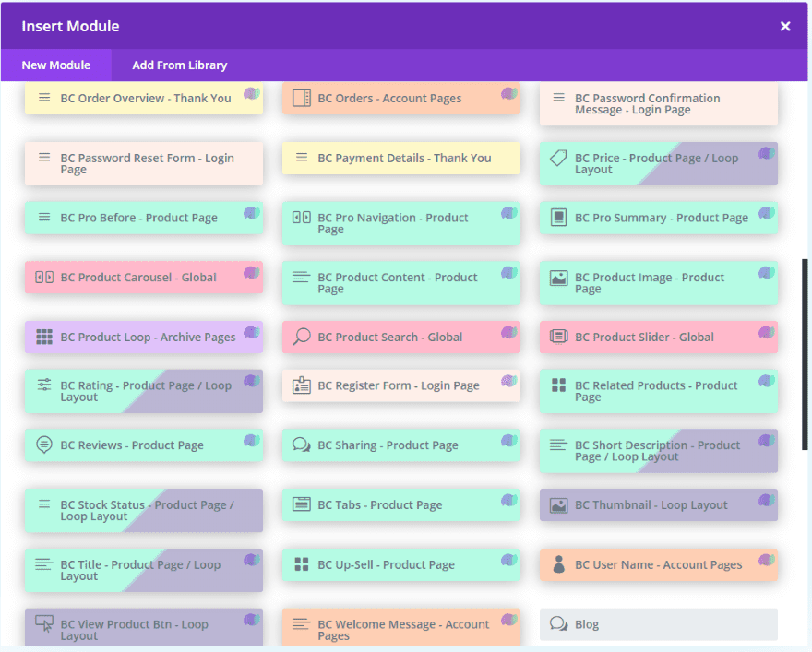Click the book icon on BC Orders module
812x652 pixels.
click(302, 98)
